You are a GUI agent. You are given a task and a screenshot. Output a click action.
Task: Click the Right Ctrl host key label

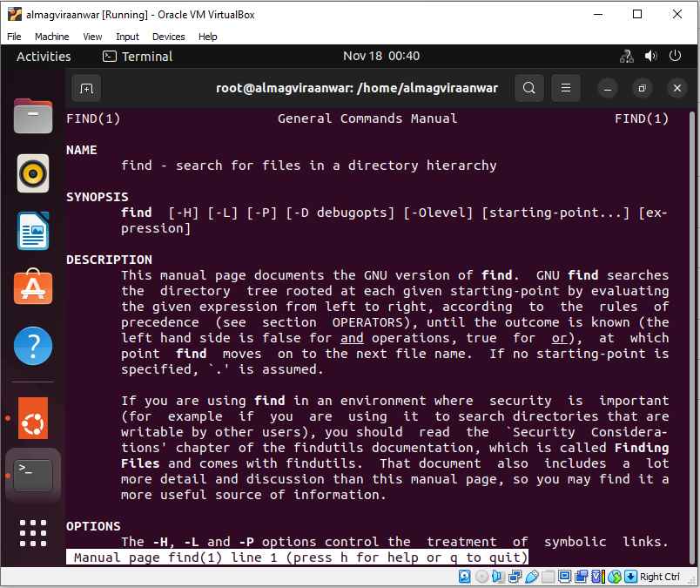click(x=659, y=577)
